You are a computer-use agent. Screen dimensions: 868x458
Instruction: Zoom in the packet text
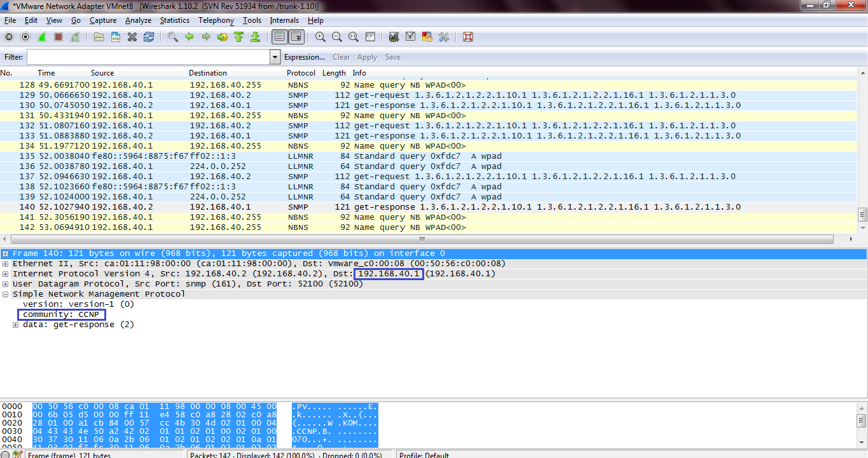[320, 37]
